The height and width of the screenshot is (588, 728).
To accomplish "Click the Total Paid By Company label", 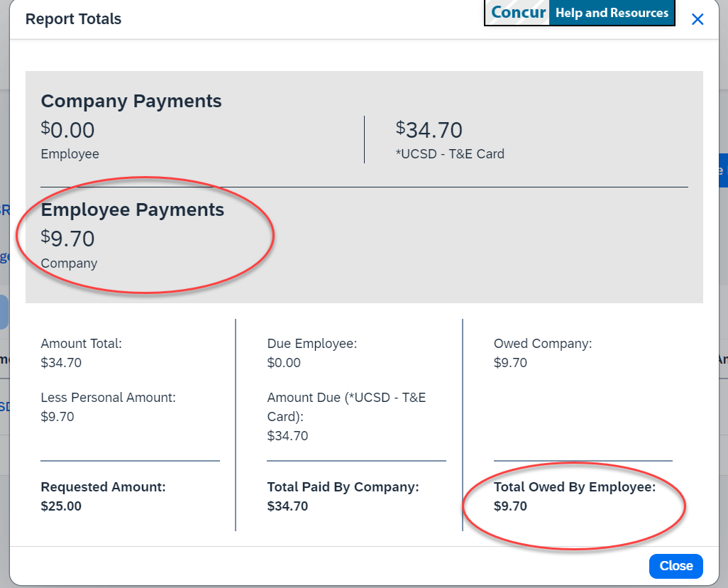I will pyautogui.click(x=343, y=487).
